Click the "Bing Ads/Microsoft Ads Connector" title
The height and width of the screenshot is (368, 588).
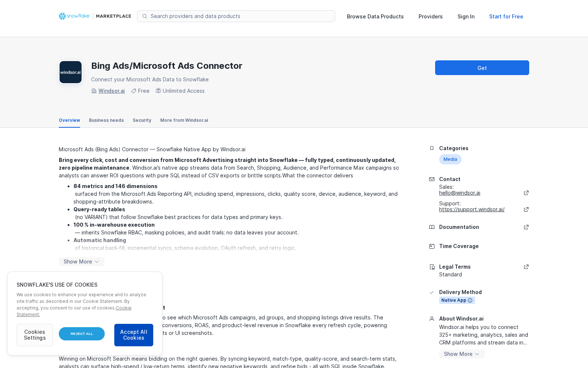(167, 66)
